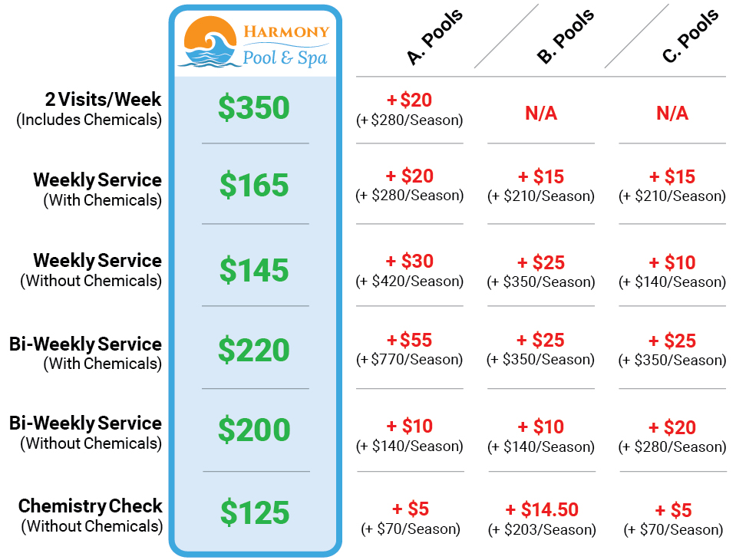
Task: Select the A. Pools column header
Action: [x=435, y=38]
